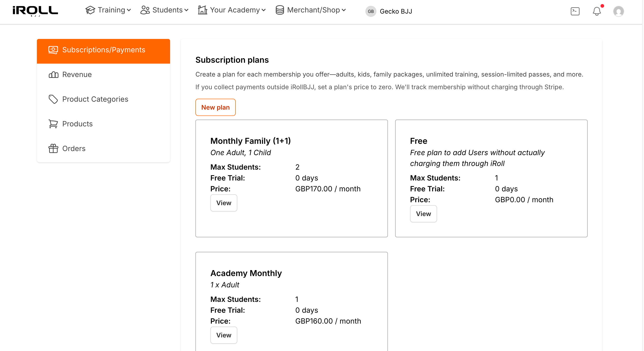This screenshot has height=351, width=644.
Task: Click the GBP160.00 / month price
Action: tap(328, 321)
